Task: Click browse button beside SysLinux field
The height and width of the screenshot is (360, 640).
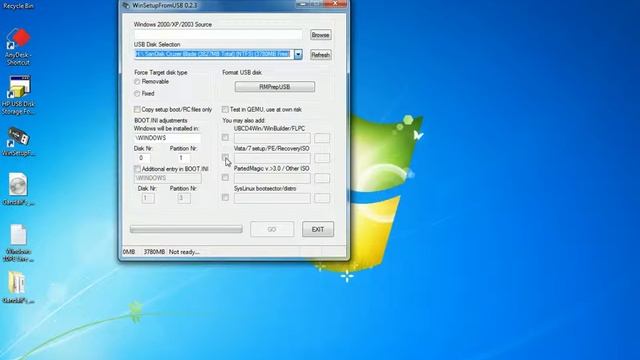Action: (322, 198)
